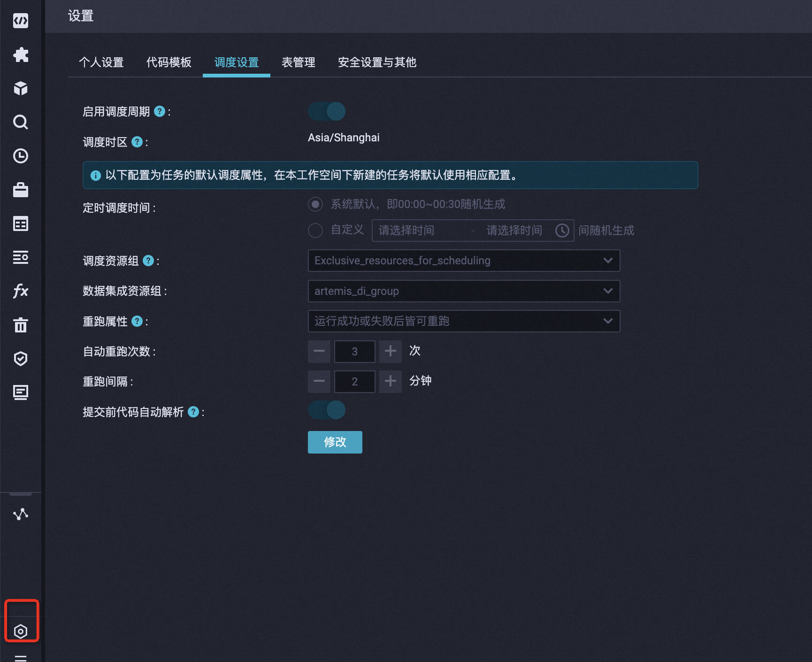This screenshot has height=662, width=812.
Task: Click the end time 请选择时间 field
Action: click(x=514, y=231)
